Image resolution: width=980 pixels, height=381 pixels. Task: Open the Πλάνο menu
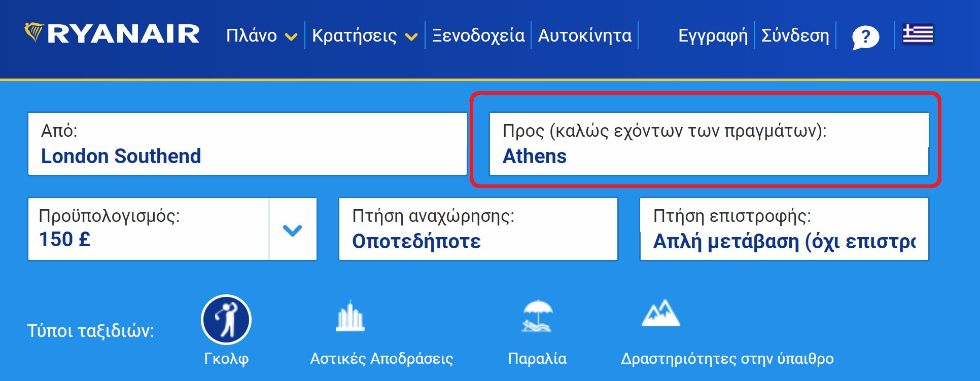[252, 35]
